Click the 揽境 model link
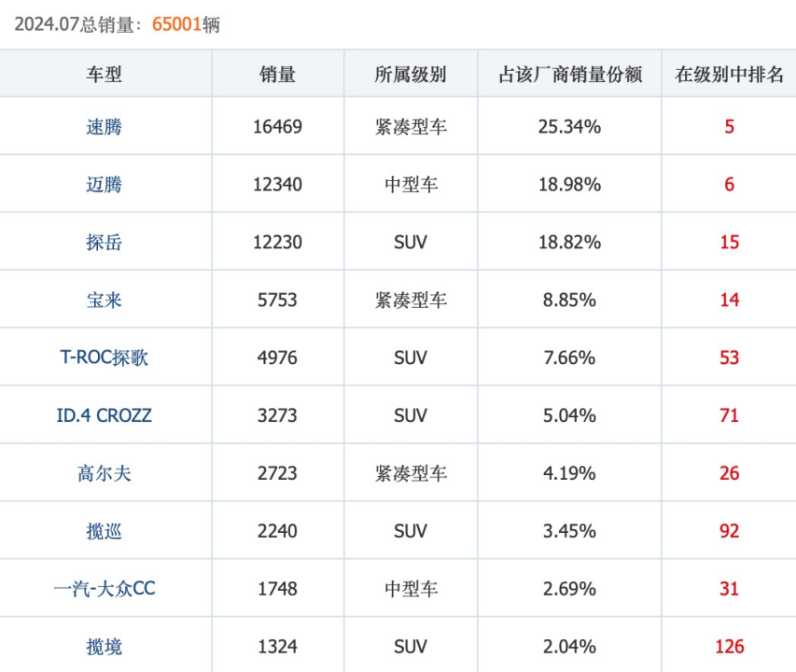Image resolution: width=796 pixels, height=672 pixels. pos(105,647)
